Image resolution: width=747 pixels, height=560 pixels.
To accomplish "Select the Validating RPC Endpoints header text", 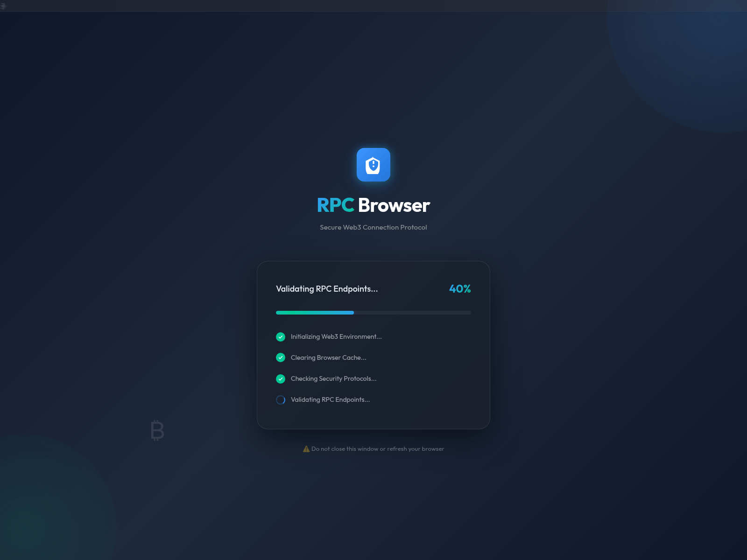I will [x=327, y=289].
